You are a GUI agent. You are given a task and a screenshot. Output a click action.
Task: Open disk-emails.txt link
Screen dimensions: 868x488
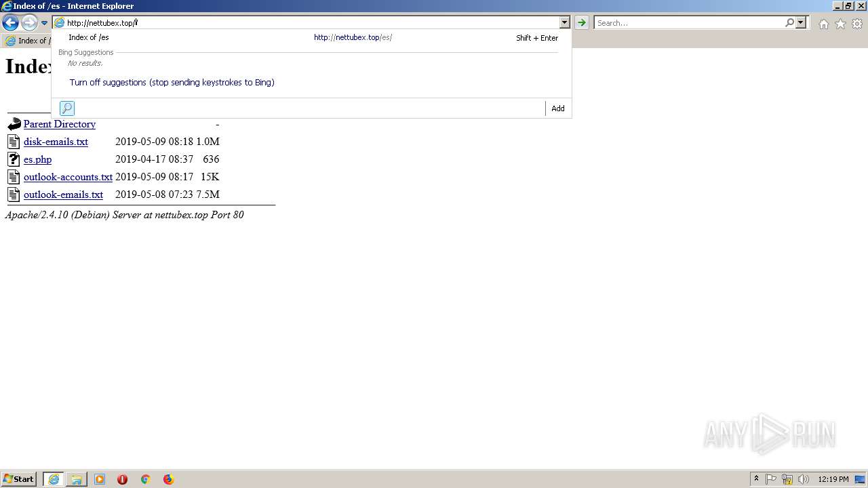(56, 142)
